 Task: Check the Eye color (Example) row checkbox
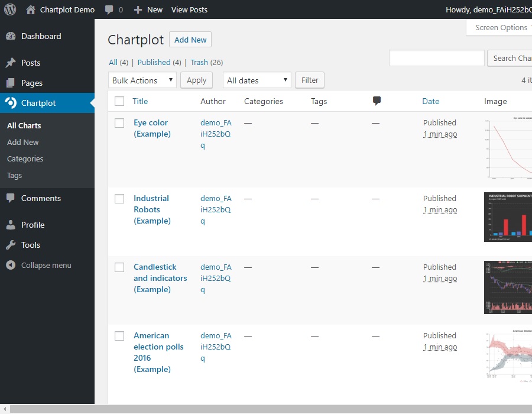119,123
